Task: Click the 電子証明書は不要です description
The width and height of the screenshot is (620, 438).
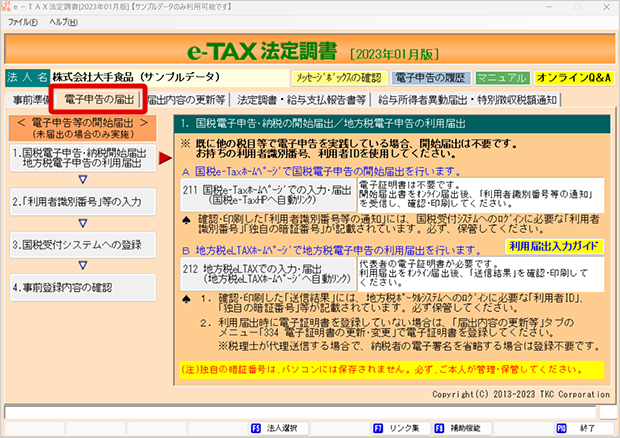Action: coord(481,195)
